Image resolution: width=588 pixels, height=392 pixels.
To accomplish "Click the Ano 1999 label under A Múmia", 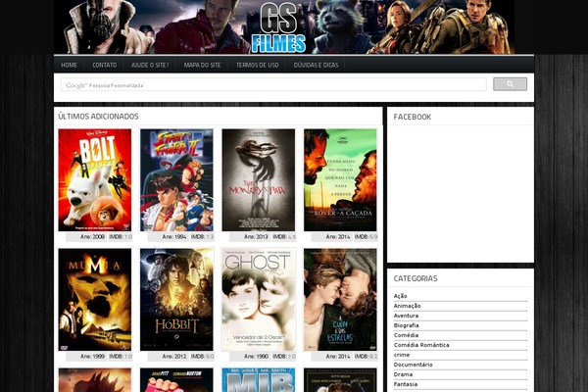I will point(92,356).
